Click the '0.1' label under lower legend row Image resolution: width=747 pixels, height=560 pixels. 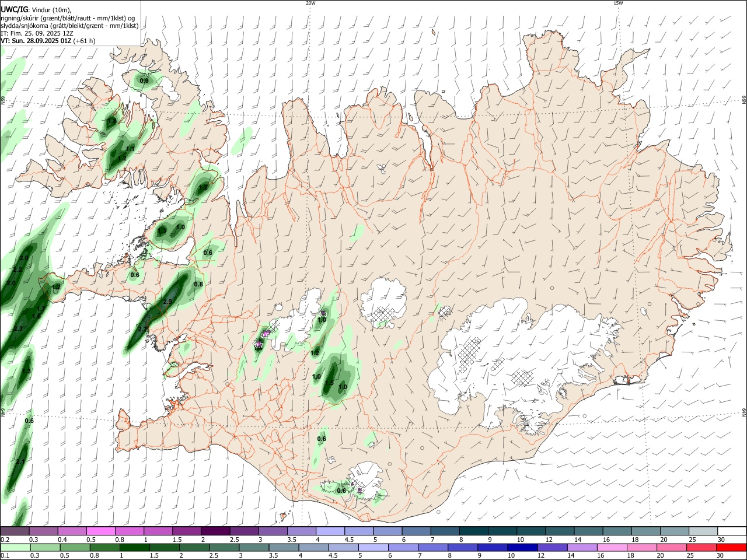coord(5,556)
